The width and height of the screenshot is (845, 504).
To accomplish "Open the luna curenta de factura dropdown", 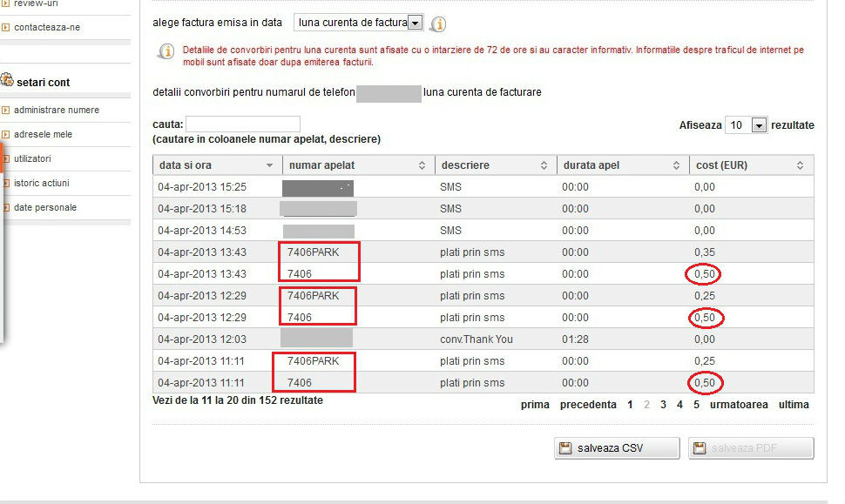I will click(415, 23).
